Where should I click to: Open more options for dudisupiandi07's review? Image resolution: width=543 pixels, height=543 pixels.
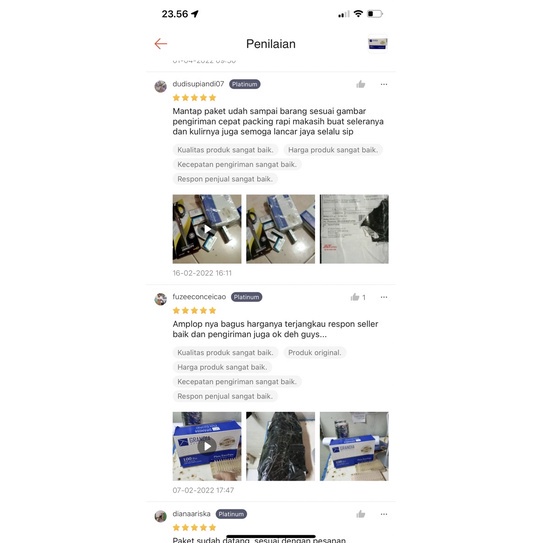pyautogui.click(x=384, y=84)
